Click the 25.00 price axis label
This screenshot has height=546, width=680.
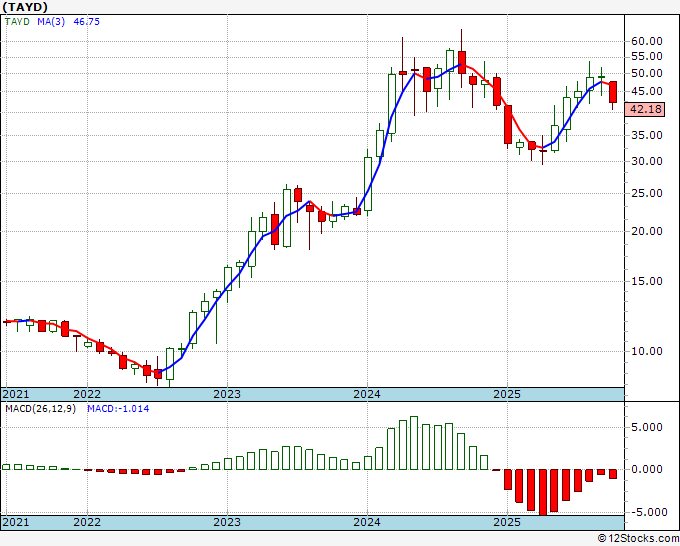(x=647, y=193)
